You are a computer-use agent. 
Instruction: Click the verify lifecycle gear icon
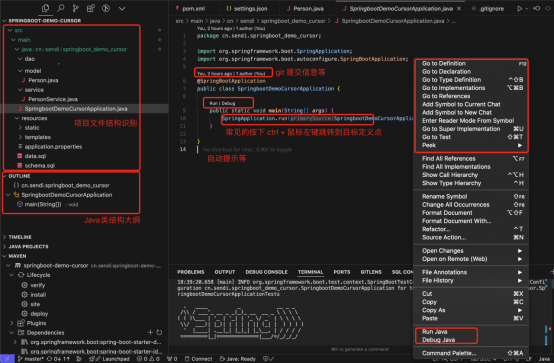pyautogui.click(x=24, y=285)
